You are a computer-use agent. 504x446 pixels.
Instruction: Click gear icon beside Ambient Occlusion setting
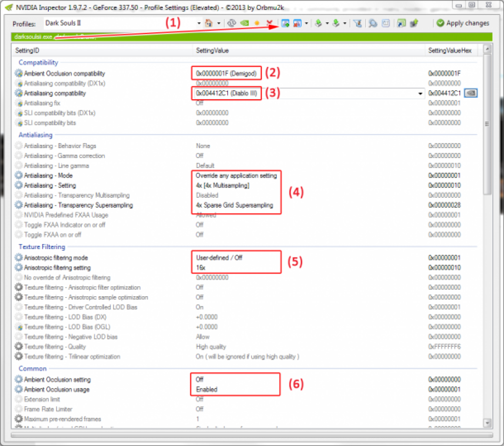pyautogui.click(x=19, y=379)
